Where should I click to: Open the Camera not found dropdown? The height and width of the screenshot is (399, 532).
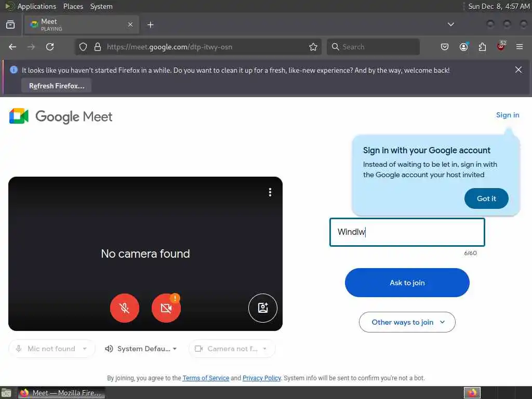[x=232, y=349]
